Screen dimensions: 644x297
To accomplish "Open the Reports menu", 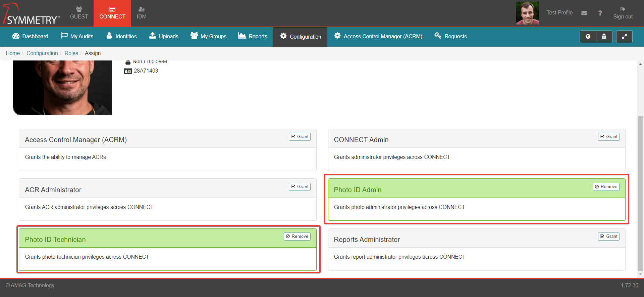I will [x=253, y=36].
